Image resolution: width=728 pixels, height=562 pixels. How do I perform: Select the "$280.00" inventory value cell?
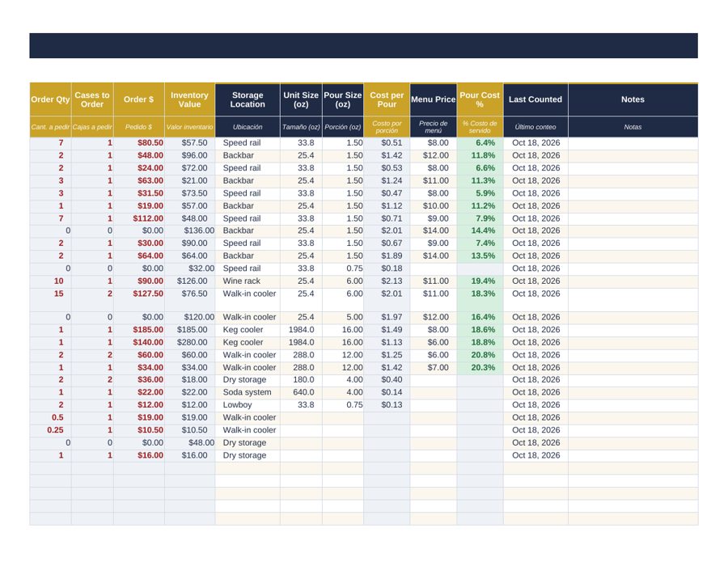click(189, 343)
